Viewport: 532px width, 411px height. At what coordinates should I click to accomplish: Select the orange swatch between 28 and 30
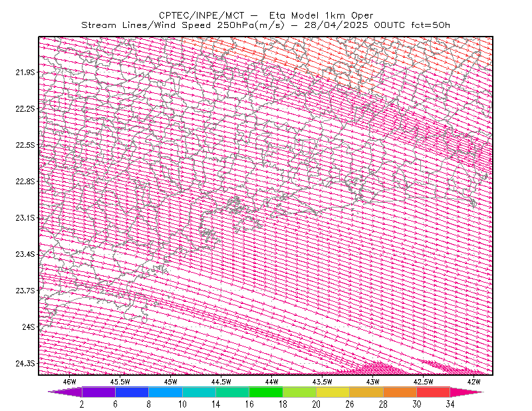[x=400, y=392]
